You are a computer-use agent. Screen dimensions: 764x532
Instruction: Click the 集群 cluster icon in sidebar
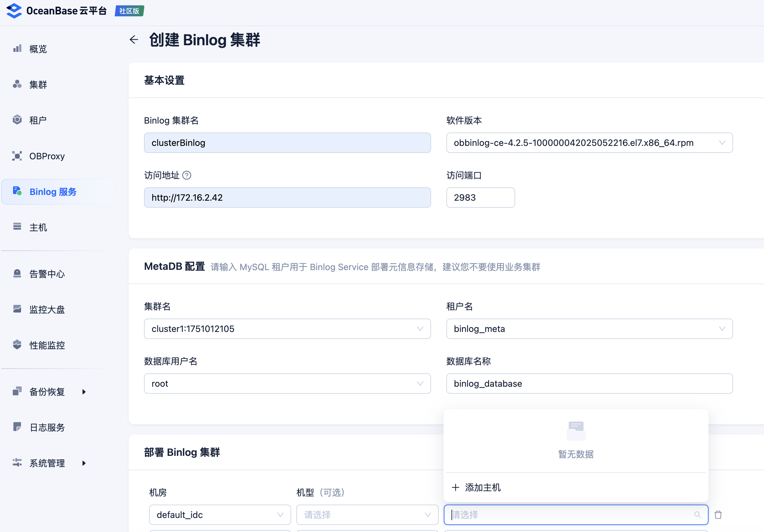coord(17,84)
